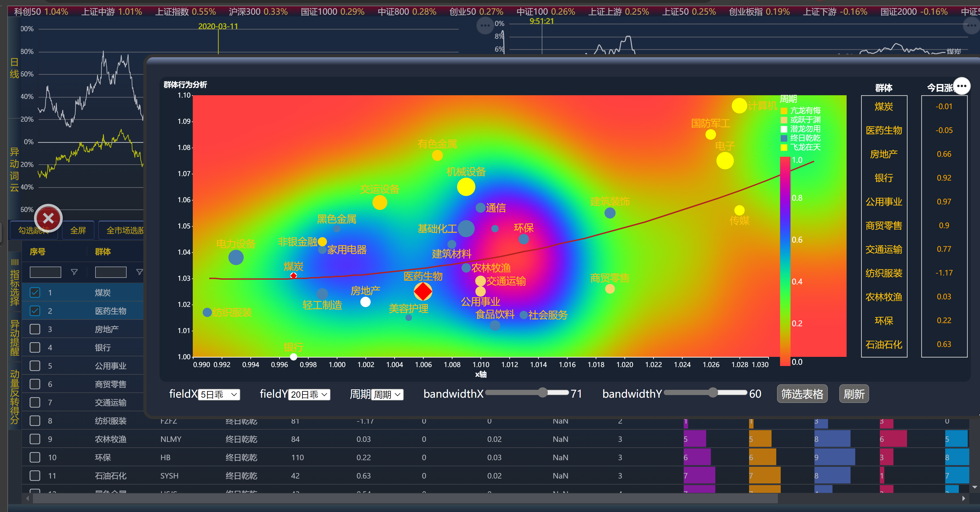The image size is (980, 512).
Task: Click the white 房地产 bubble on chart
Action: coord(365,302)
